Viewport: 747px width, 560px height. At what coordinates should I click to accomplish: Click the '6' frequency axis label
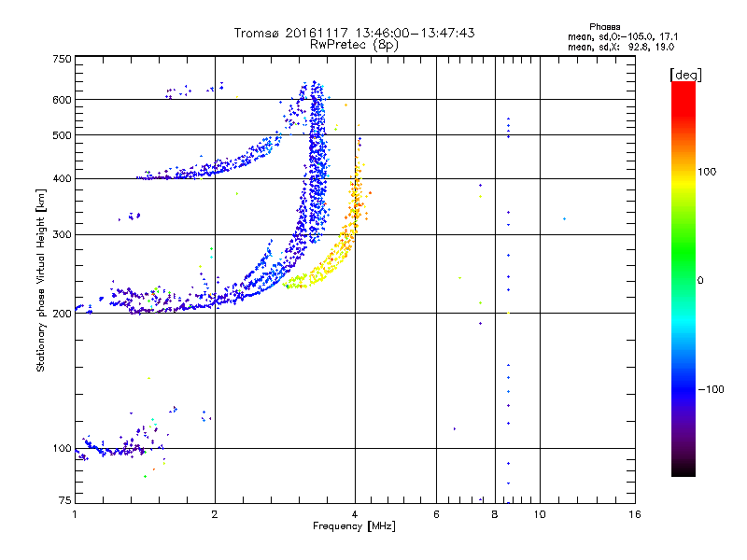436,514
